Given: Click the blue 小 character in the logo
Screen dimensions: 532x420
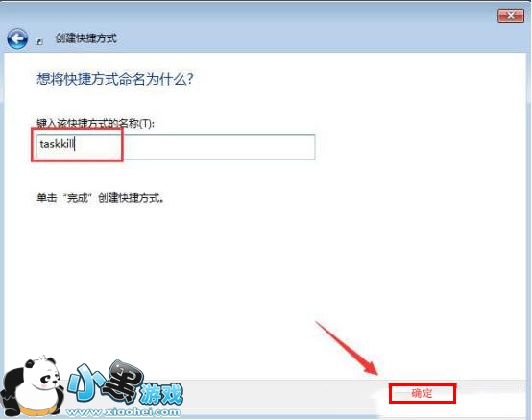Looking at the screenshot, I should (x=85, y=382).
